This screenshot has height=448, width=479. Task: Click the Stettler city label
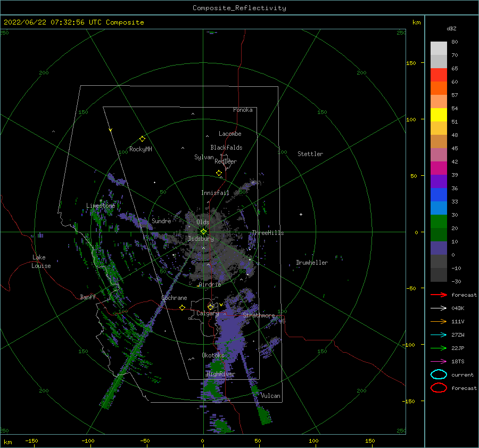(310, 154)
